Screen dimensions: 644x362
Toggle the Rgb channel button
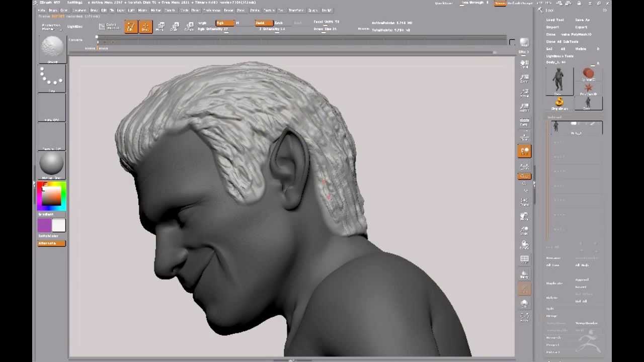225,23
